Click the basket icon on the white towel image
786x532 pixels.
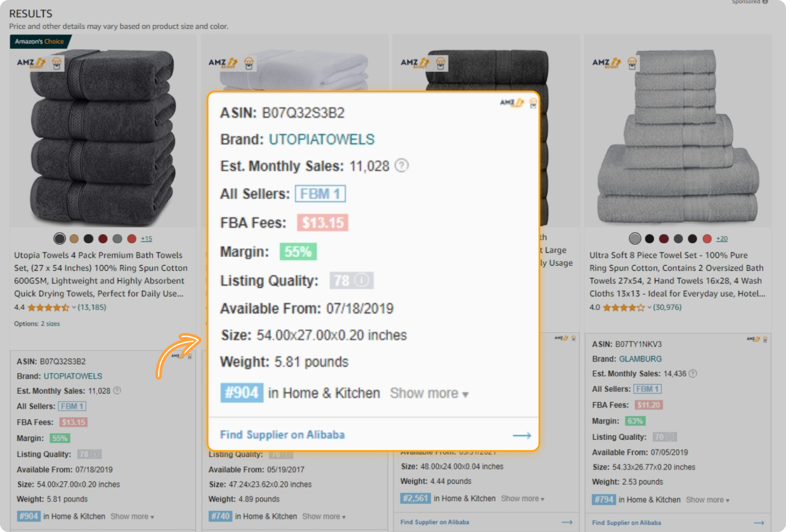pos(249,64)
